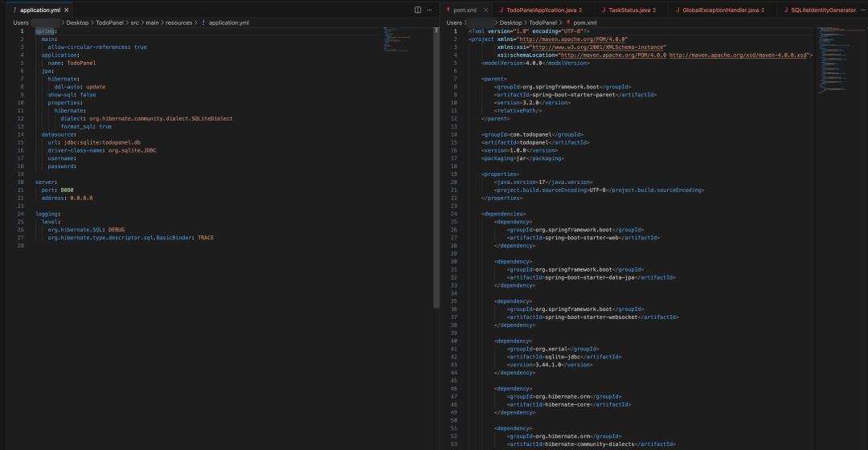The width and height of the screenshot is (868, 450).
Task: Switch to the SQLiteIdentityGenerator tab
Action: pyautogui.click(x=824, y=10)
